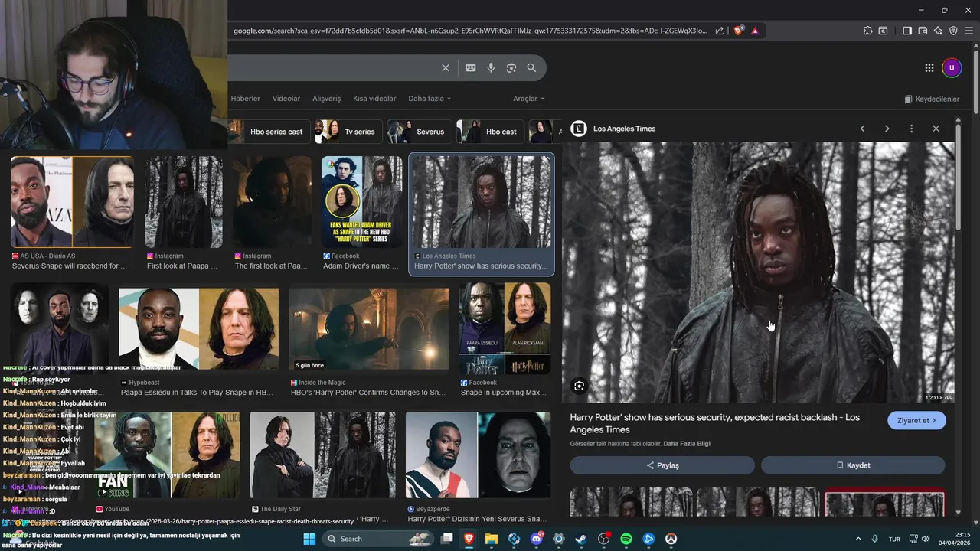Viewport: 980px width, 551px height.
Task: Launch Brave Leo AI assistant
Action: tap(938, 31)
